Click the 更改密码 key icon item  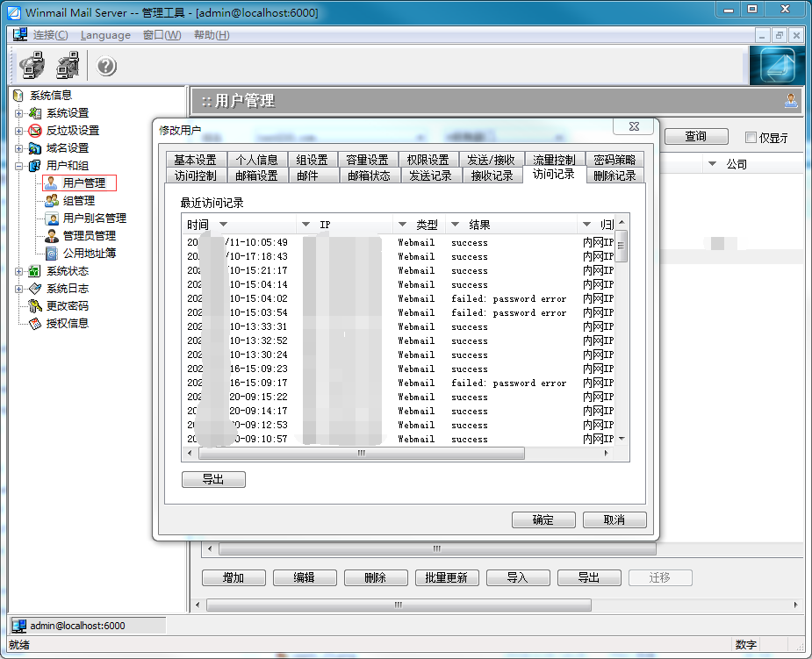tap(67, 306)
